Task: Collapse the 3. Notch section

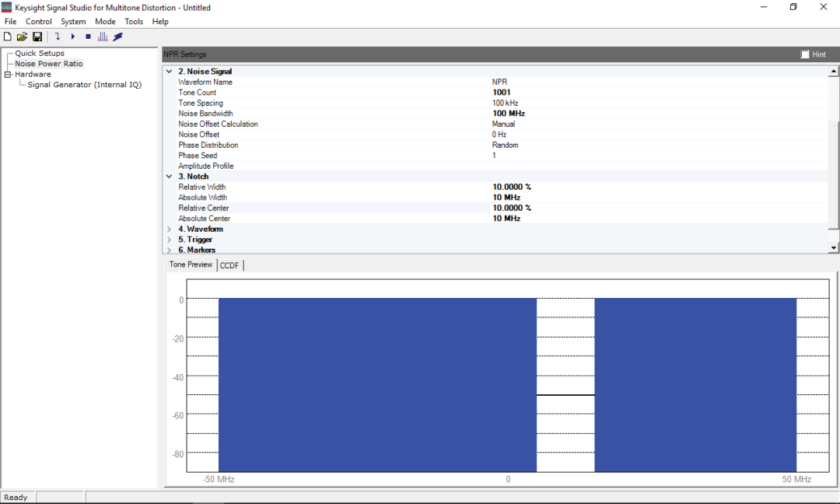Action: point(170,177)
